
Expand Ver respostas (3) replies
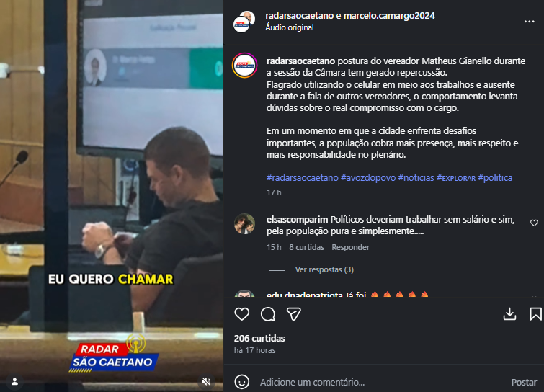point(324,269)
